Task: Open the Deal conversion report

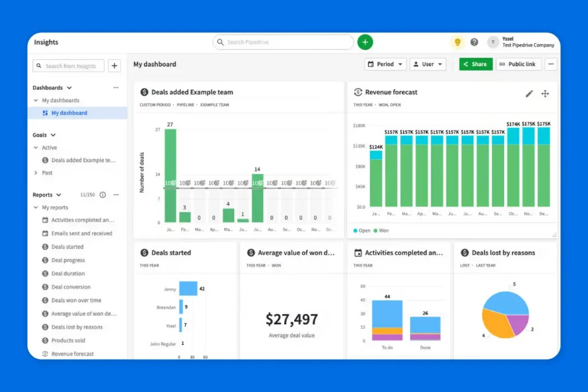Action: [x=67, y=287]
